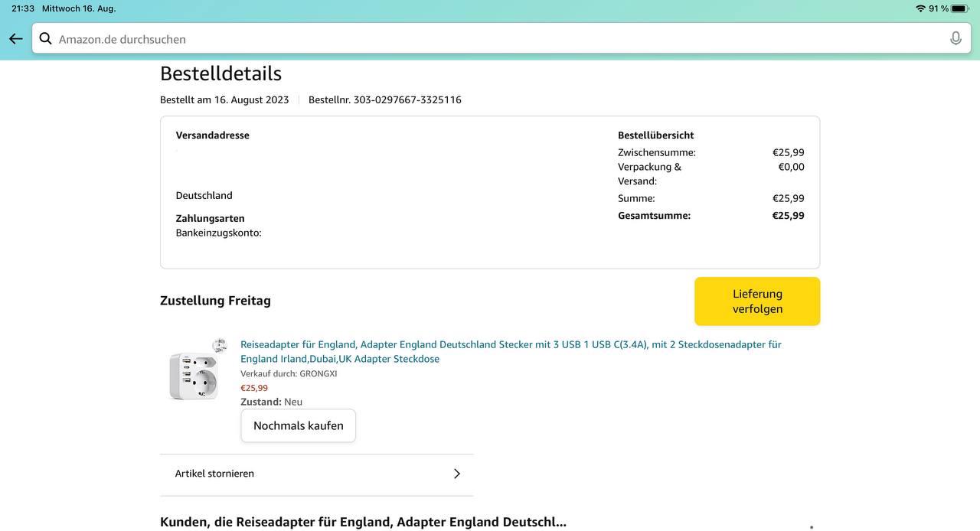Select the Artikel stornieren row label
Screen dimensions: 980x531
(x=214, y=474)
